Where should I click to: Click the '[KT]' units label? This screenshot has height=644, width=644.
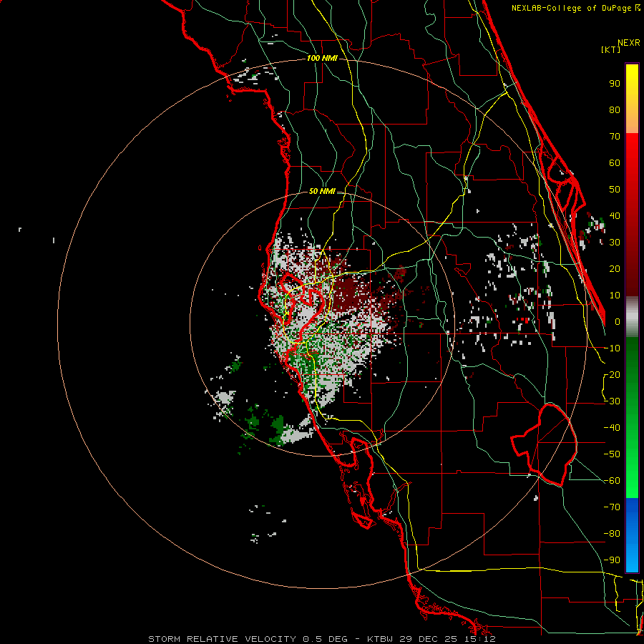pyautogui.click(x=611, y=49)
